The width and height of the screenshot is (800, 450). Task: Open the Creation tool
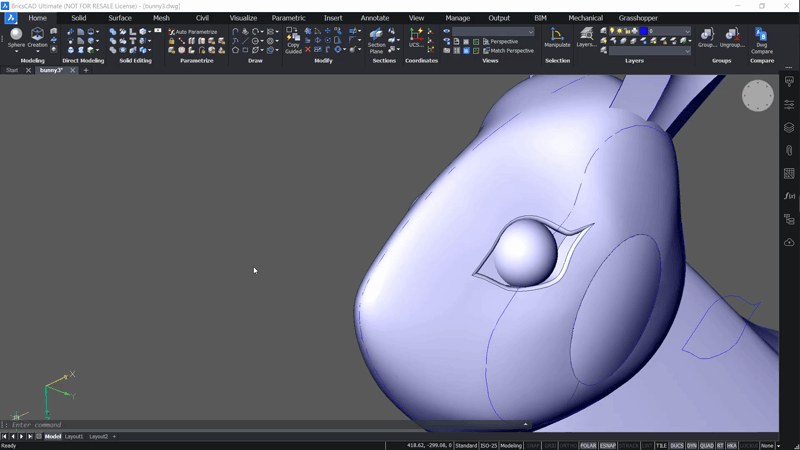[x=37, y=38]
